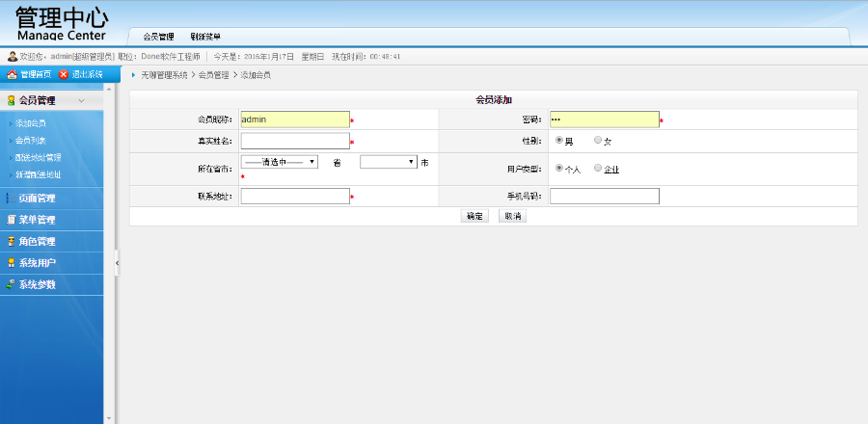Click the 手机号码 input field
Image resolution: width=868 pixels, height=424 pixels.
(x=605, y=197)
